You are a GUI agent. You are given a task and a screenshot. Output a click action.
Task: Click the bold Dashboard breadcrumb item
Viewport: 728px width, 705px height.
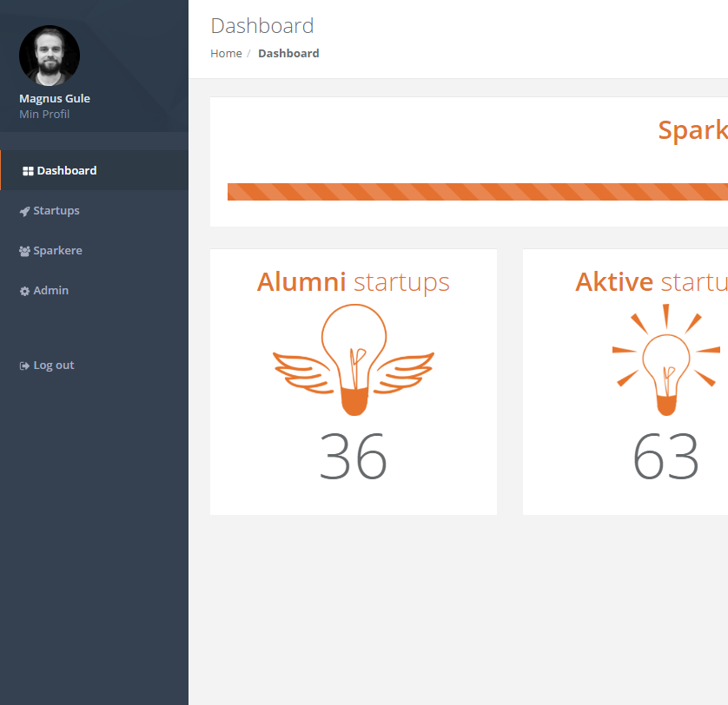pyautogui.click(x=288, y=54)
